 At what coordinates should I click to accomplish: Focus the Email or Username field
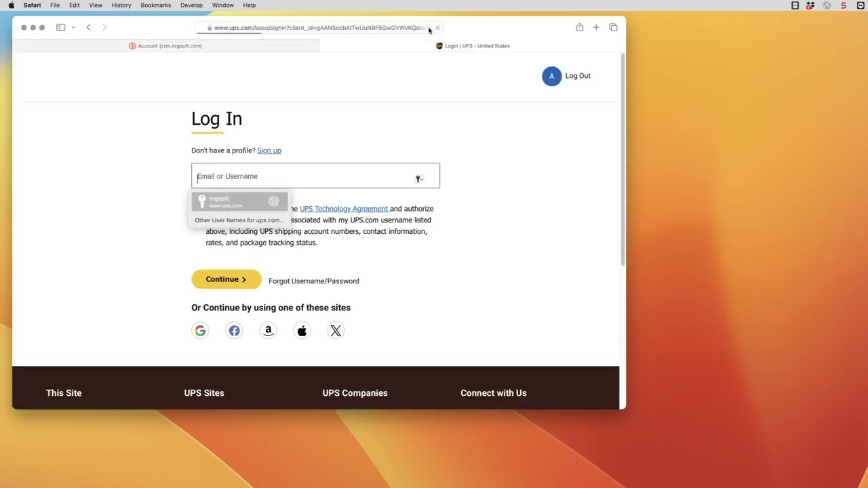pos(315,176)
